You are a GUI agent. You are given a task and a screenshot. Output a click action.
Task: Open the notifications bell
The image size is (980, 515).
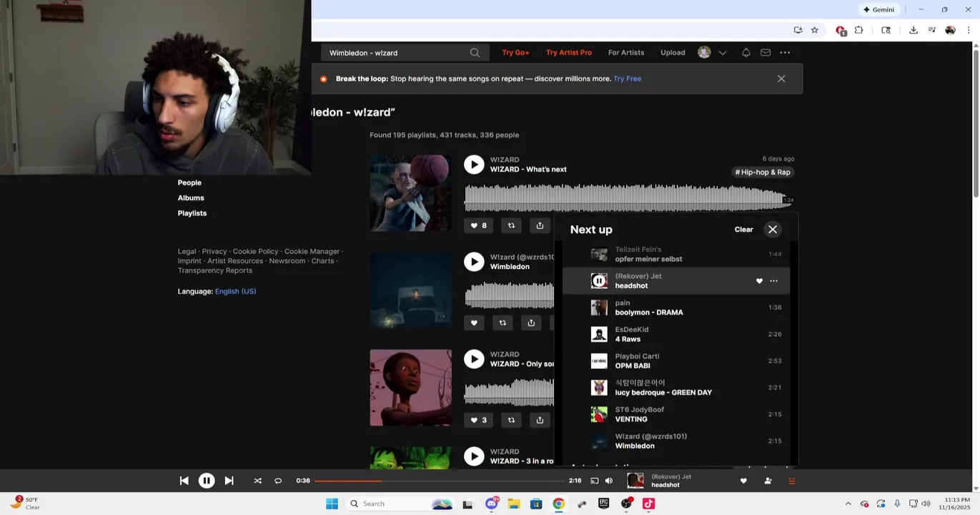pos(746,53)
